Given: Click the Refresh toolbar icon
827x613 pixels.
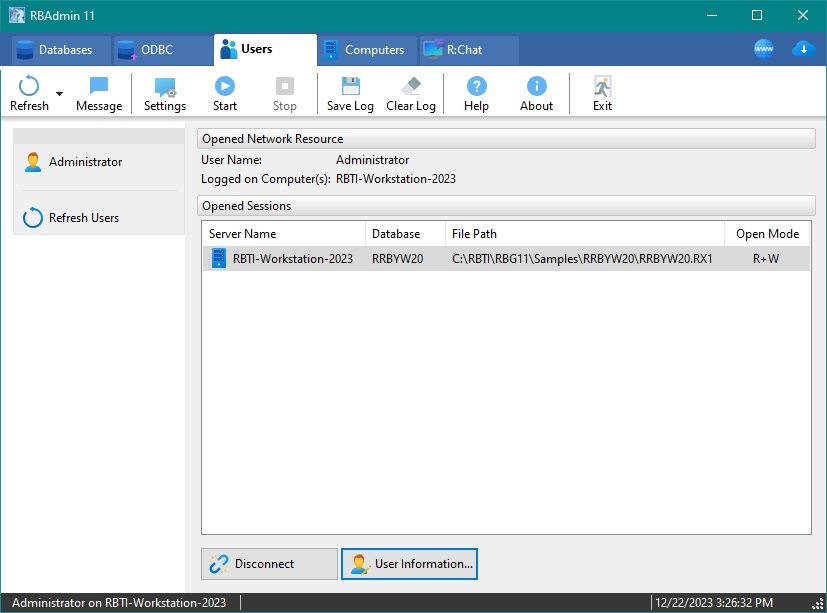Looking at the screenshot, I should [x=29, y=93].
